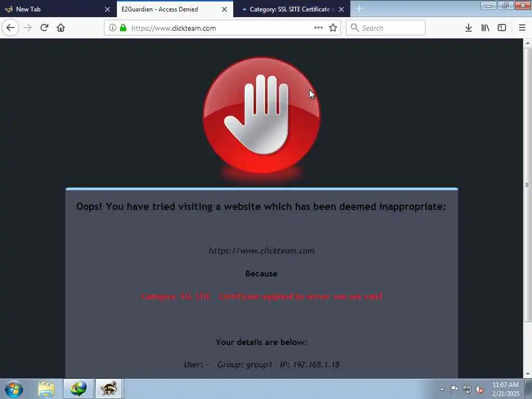Viewport: 532px width, 399px height.
Task: Bookmark this page with the star
Action: [333, 28]
